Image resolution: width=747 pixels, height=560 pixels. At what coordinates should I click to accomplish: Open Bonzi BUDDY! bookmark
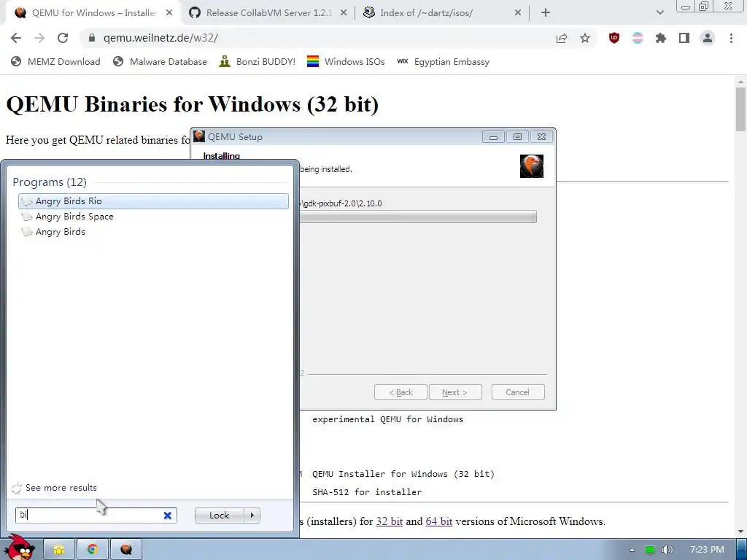point(258,61)
